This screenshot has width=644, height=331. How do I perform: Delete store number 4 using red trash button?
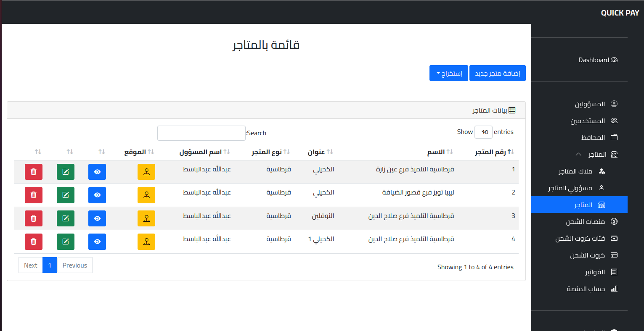[x=34, y=242]
